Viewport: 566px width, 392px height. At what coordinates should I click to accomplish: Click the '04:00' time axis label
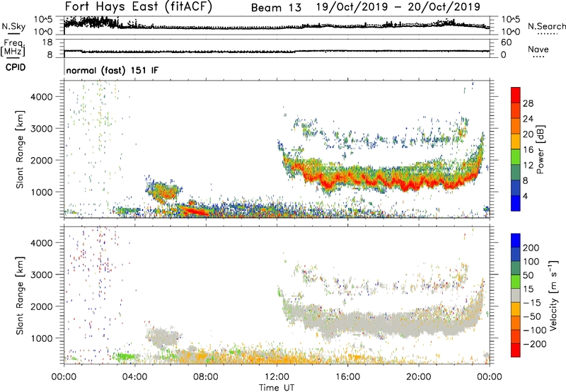[x=134, y=376]
